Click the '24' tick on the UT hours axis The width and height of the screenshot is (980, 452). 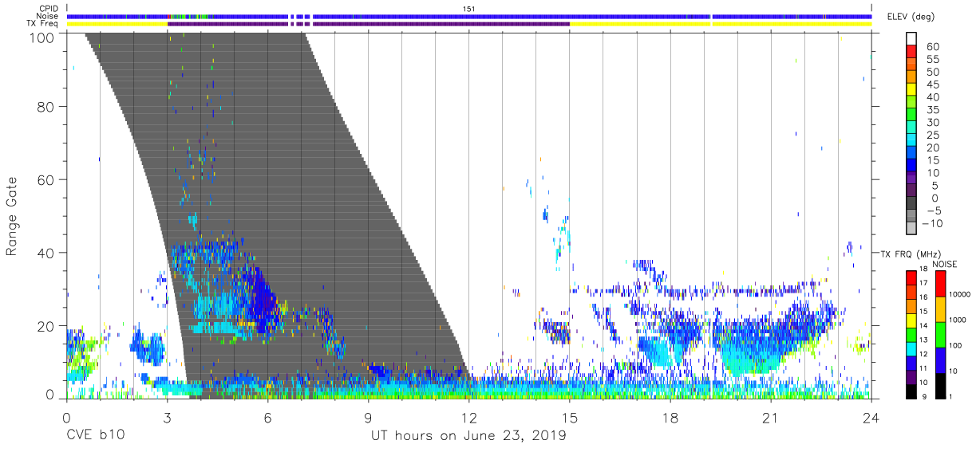point(871,416)
